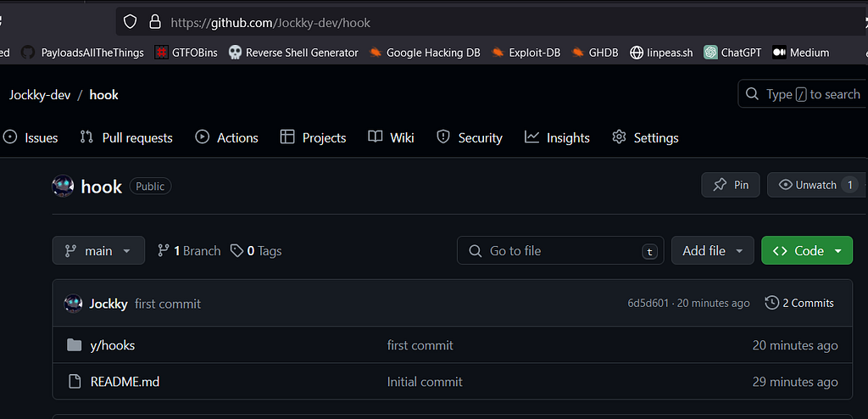The image size is (868, 419).
Task: Open the README.md file
Action: 125,382
